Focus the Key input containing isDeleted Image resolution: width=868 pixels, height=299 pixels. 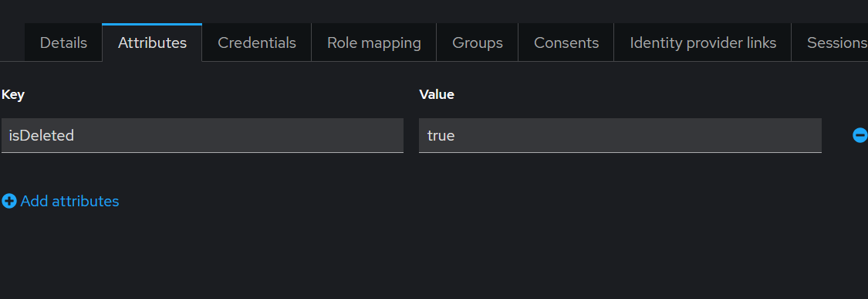(203, 135)
